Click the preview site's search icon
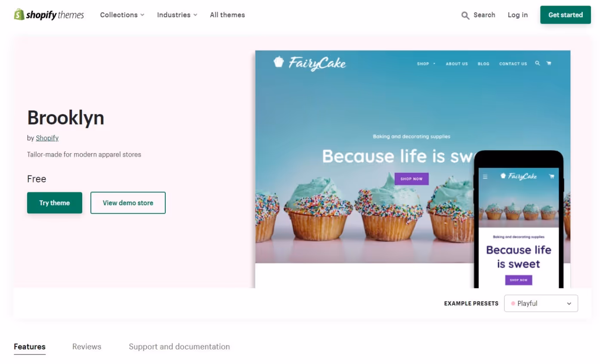 pos(537,63)
